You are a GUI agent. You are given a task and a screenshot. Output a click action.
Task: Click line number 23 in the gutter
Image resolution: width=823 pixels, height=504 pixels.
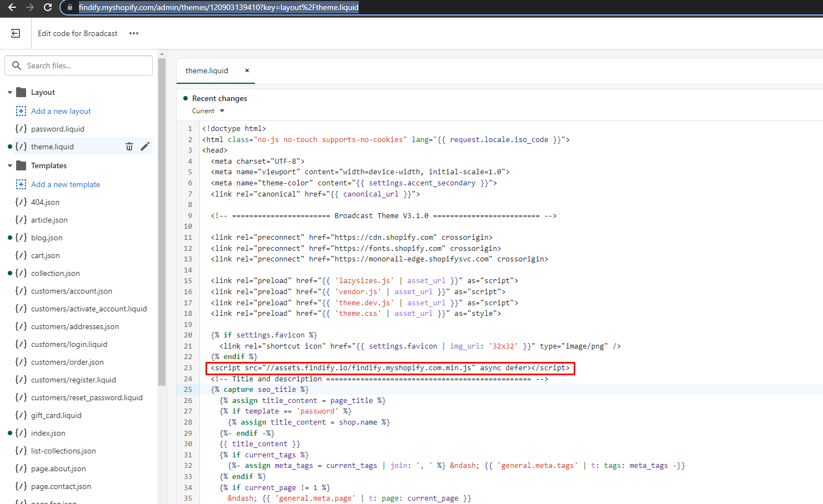pos(188,368)
